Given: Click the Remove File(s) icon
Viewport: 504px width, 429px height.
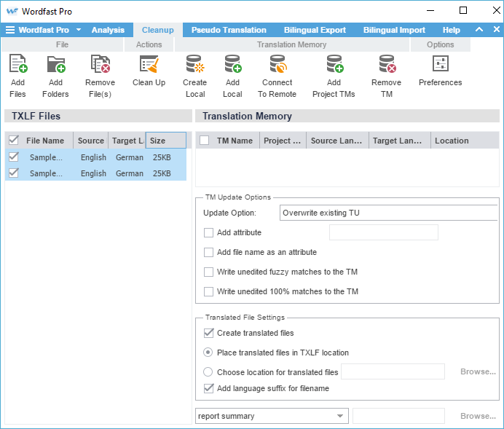Looking at the screenshot, I should click(100, 66).
